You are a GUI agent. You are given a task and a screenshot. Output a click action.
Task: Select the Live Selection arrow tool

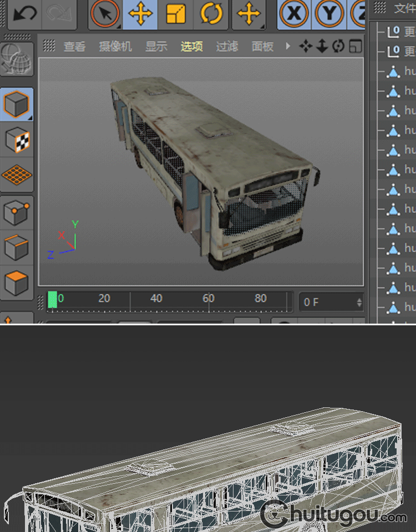coord(105,13)
